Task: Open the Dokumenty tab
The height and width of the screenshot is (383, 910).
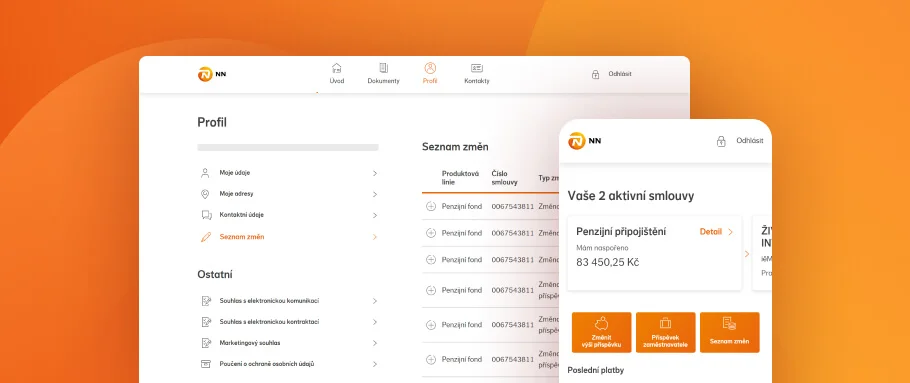Action: (x=384, y=74)
